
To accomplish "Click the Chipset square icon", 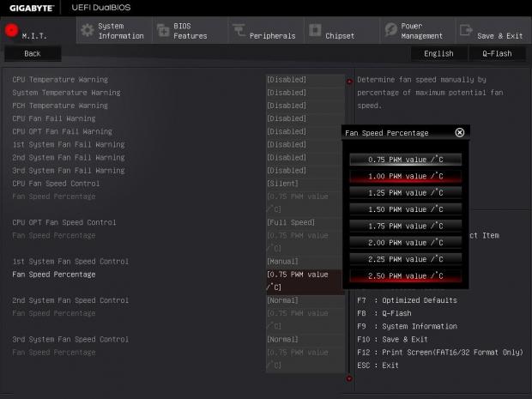I will pyautogui.click(x=315, y=30).
